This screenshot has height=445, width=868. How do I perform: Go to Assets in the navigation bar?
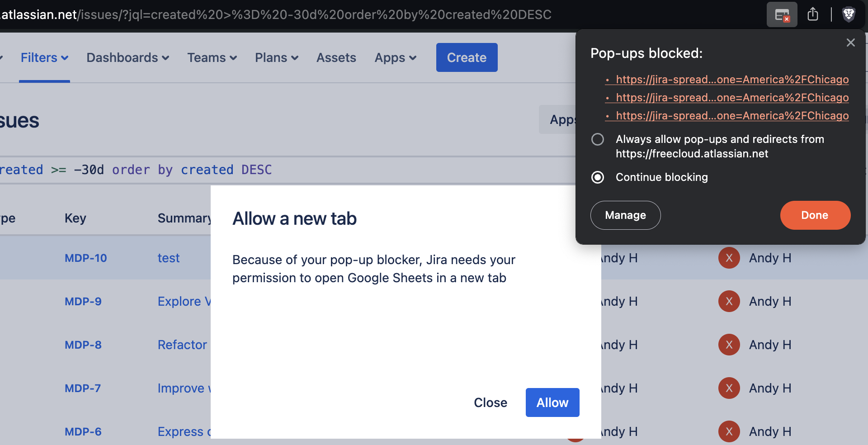(336, 58)
